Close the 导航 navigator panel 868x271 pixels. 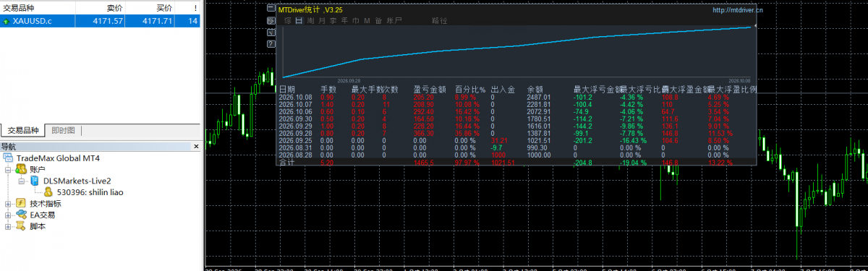196,146
